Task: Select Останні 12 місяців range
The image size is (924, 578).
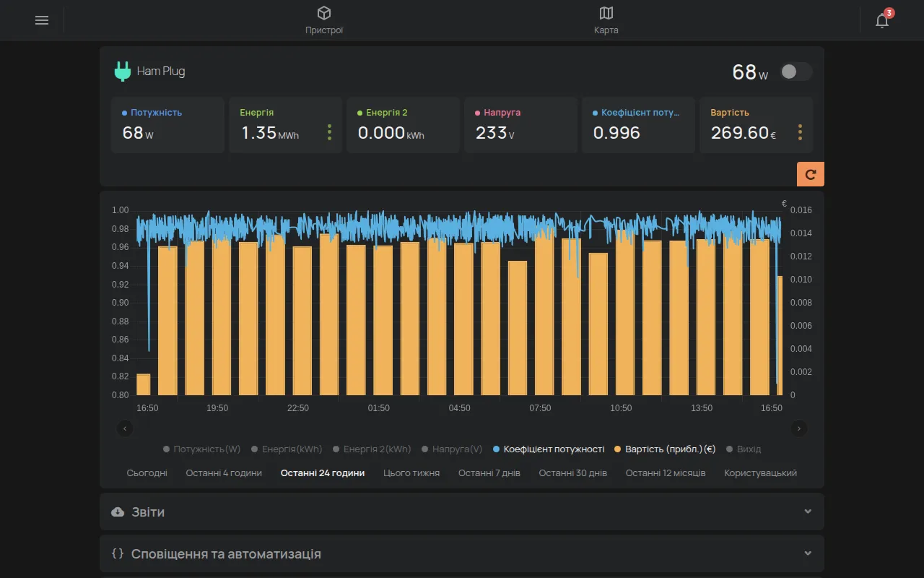Action: click(x=666, y=473)
